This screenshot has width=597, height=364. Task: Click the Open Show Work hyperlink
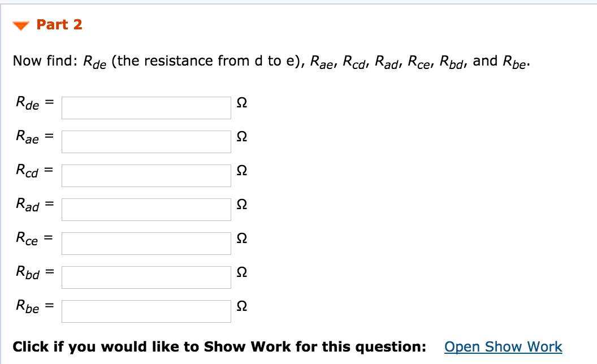[503, 346]
